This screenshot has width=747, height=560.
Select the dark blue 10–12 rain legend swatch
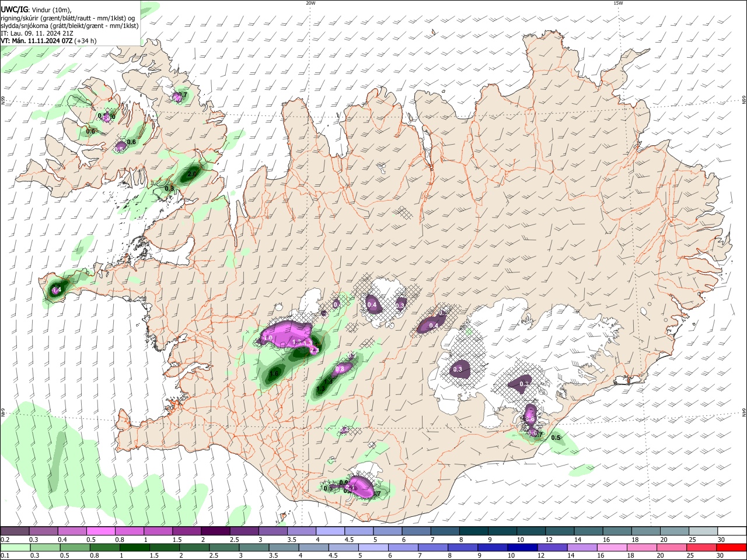tap(522, 547)
